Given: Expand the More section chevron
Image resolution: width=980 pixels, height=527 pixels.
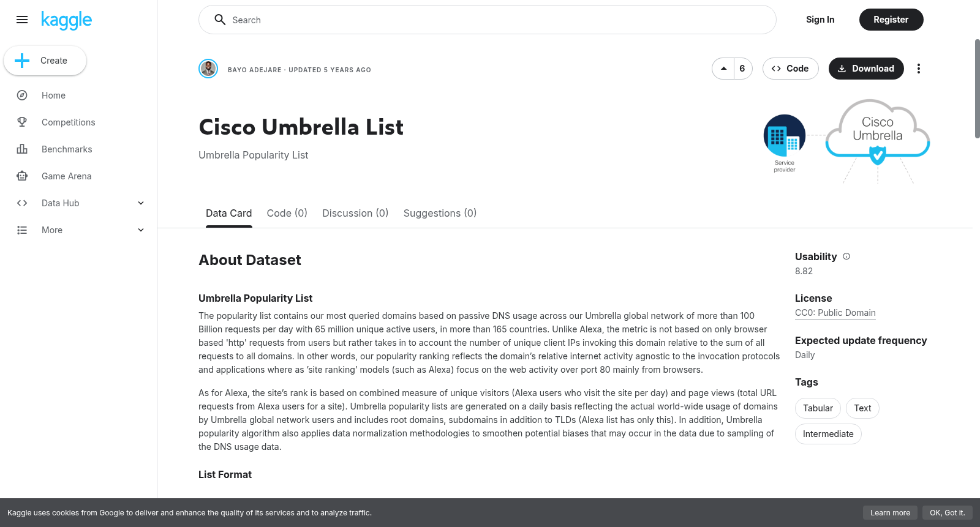Looking at the screenshot, I should [141, 230].
